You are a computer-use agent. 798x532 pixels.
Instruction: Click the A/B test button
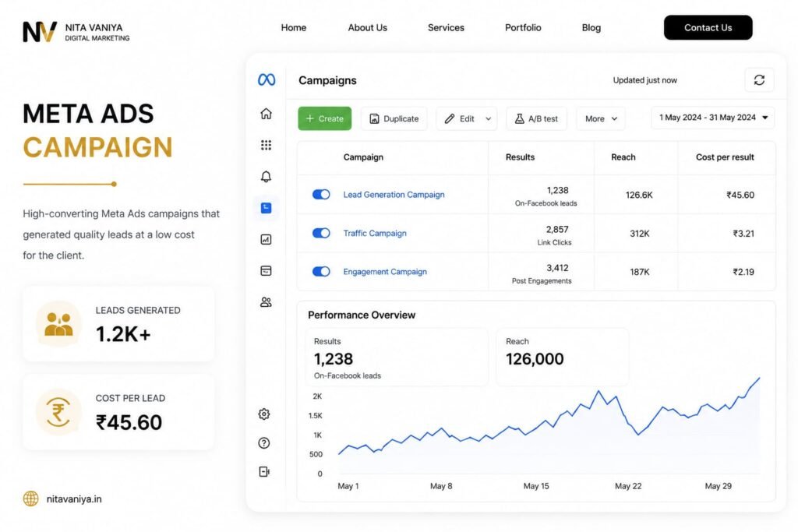coord(536,118)
